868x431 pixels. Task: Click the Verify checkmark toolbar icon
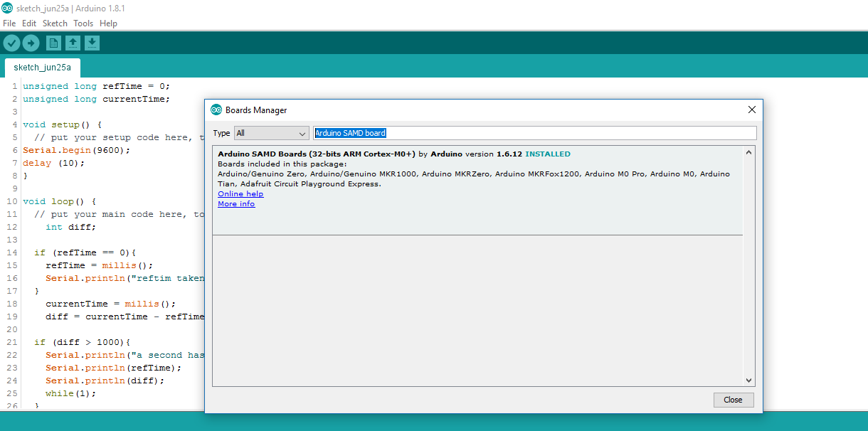11,43
